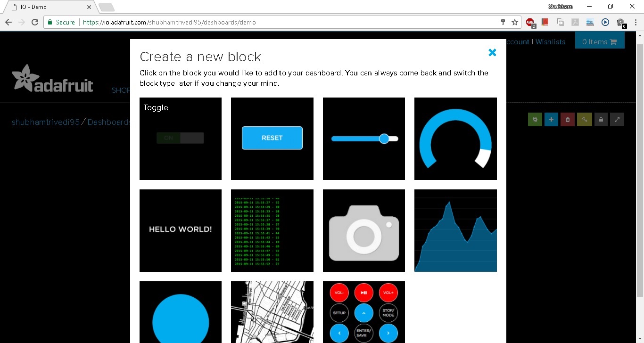Viewport: 644px width, 343px height.
Task: Bookmark this page with the star icon
Action: pyautogui.click(x=515, y=22)
